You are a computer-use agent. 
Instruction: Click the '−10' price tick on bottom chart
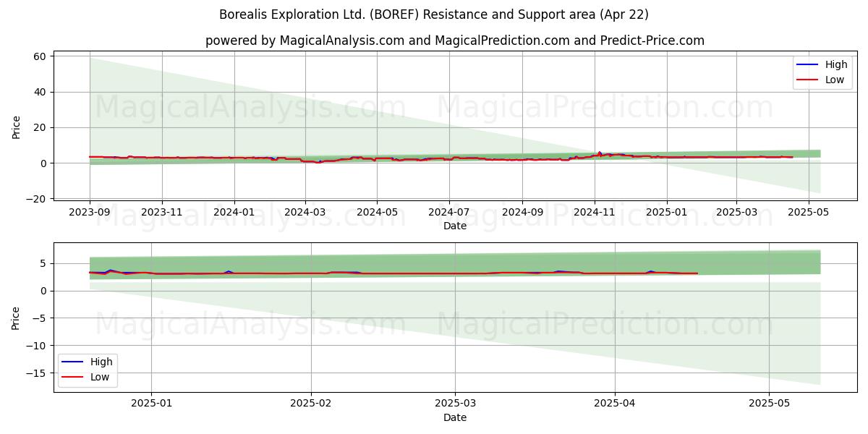(37, 346)
